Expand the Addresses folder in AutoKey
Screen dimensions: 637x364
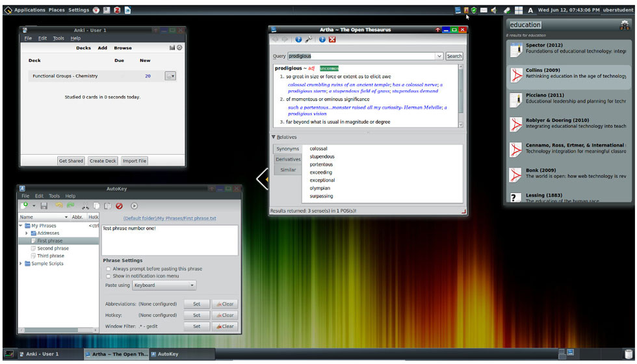27,233
